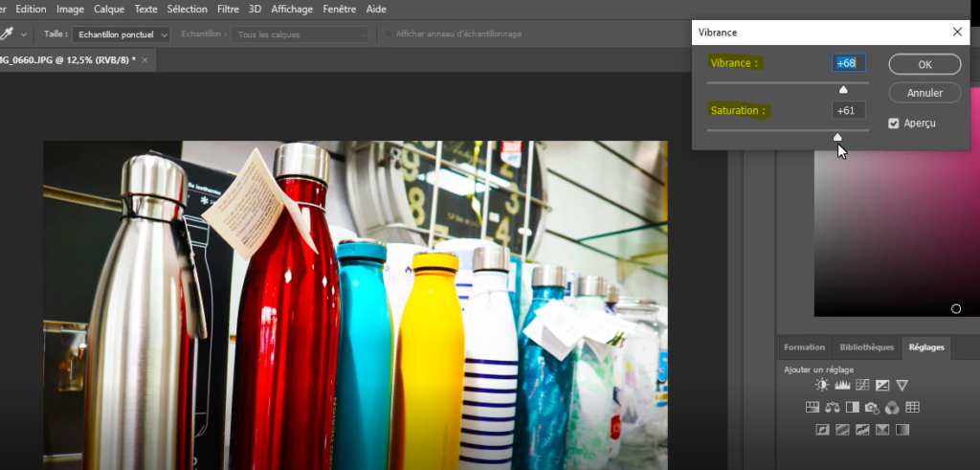The width and height of the screenshot is (980, 470).
Task: Open the Taille 'Echantillon ponctuel' dropdown
Action: point(121,34)
